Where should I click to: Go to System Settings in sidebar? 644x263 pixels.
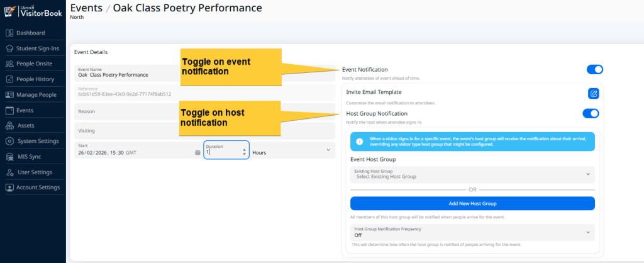[38, 141]
